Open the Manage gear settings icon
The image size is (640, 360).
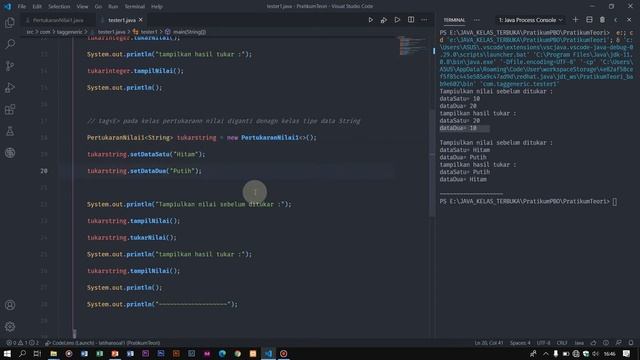tap(10, 327)
